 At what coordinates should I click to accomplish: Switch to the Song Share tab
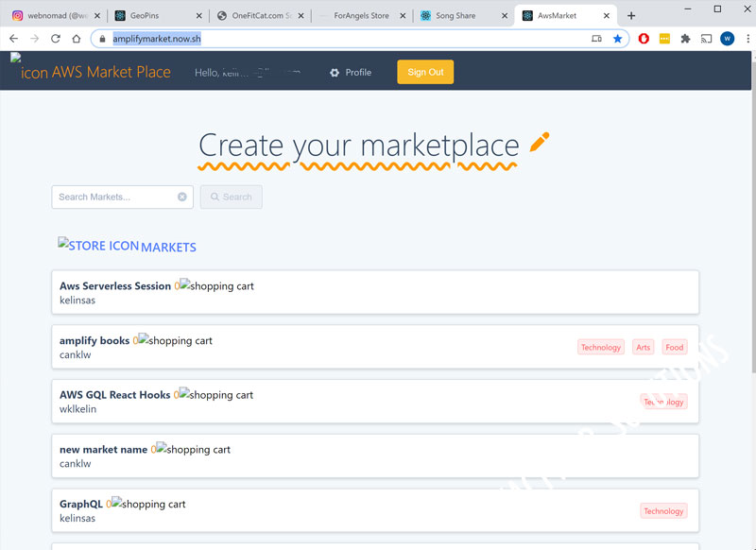464,16
